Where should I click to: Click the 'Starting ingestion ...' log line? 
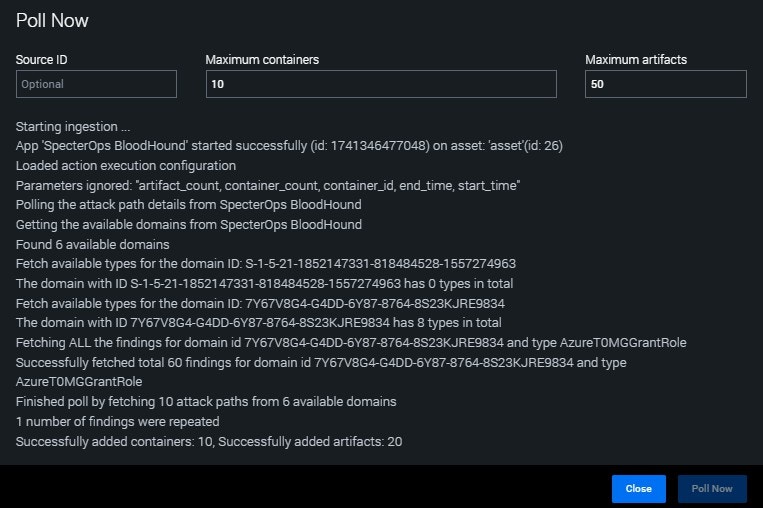pyautogui.click(x=73, y=127)
